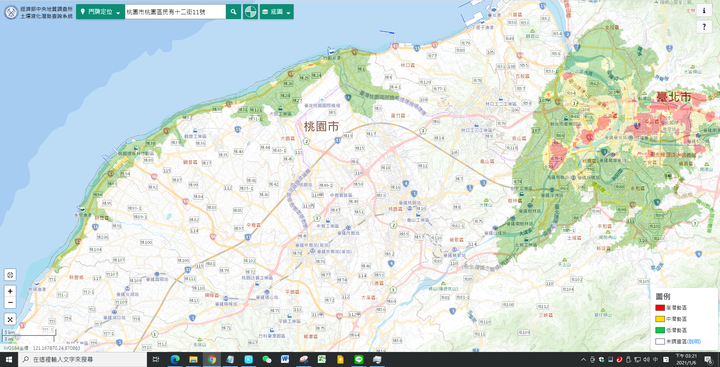Open Task View on the taskbar
Viewport: 720px width, 367px height.
click(x=156, y=360)
